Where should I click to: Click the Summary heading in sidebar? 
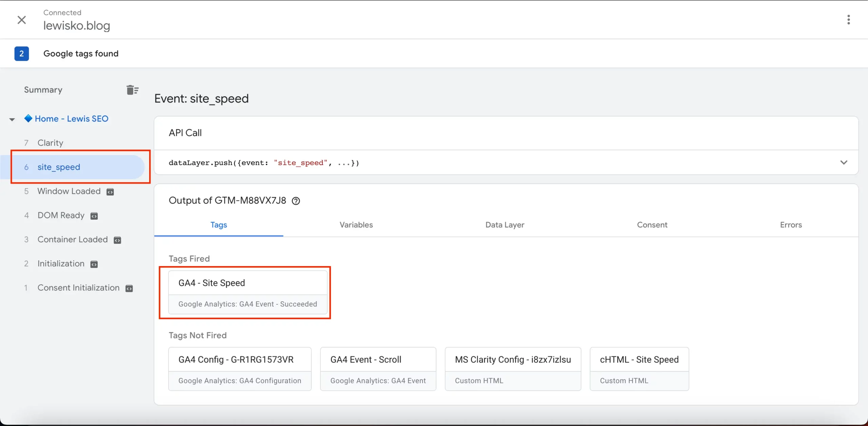tap(43, 90)
